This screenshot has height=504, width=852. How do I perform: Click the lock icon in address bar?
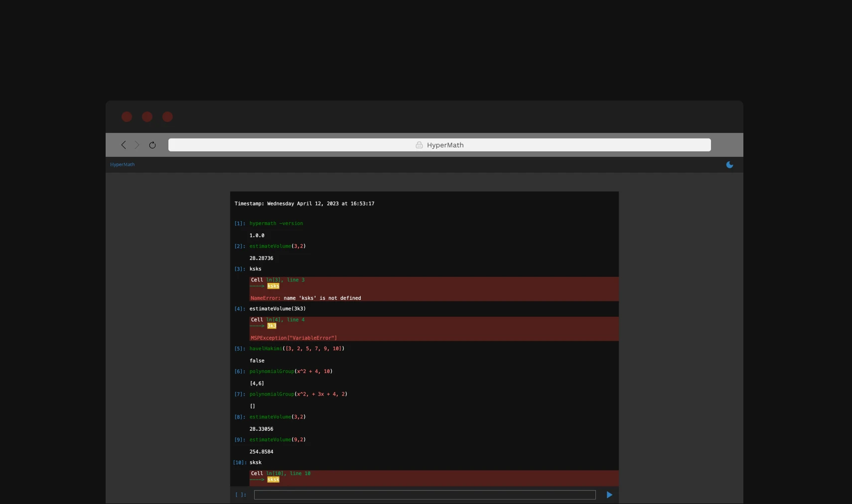(x=419, y=145)
